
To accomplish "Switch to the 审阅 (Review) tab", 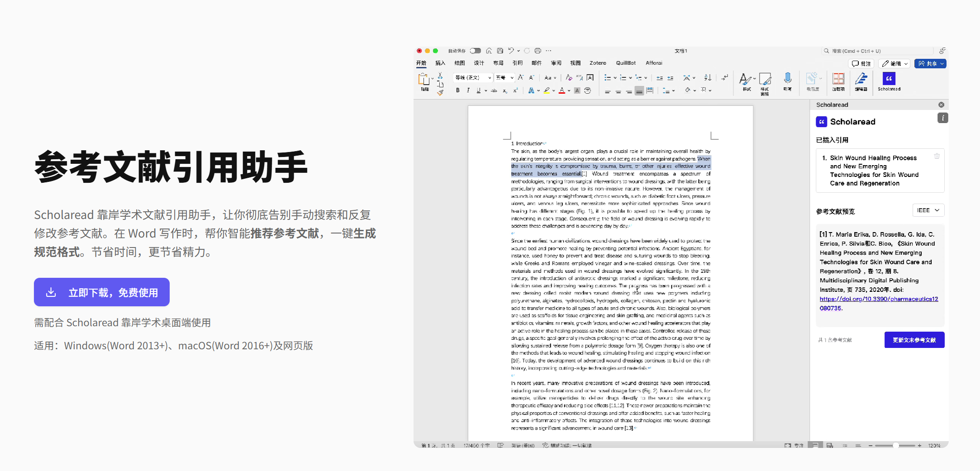I will click(x=556, y=63).
